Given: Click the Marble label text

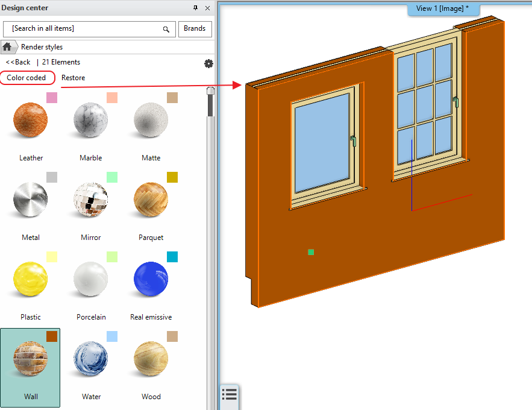Looking at the screenshot, I should (91, 158).
